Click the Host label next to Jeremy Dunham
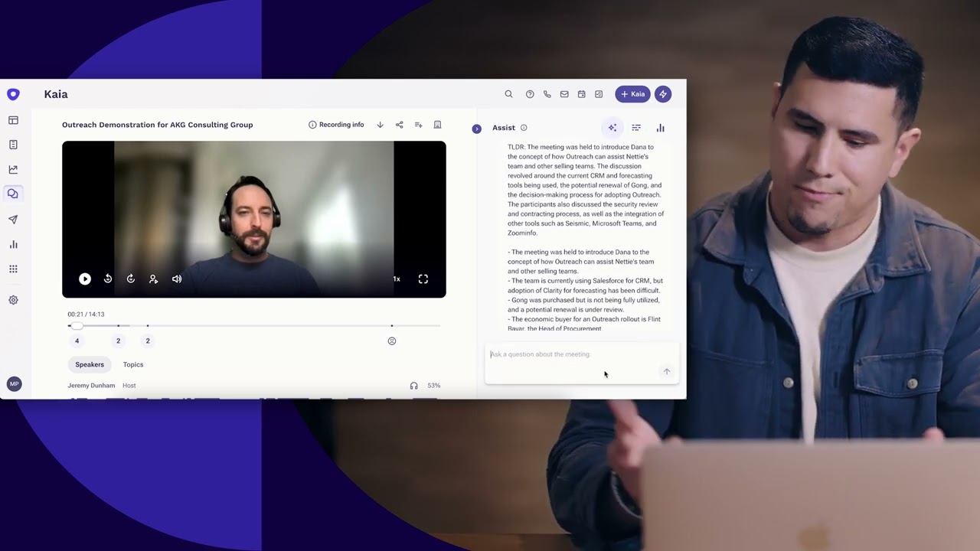 click(129, 386)
